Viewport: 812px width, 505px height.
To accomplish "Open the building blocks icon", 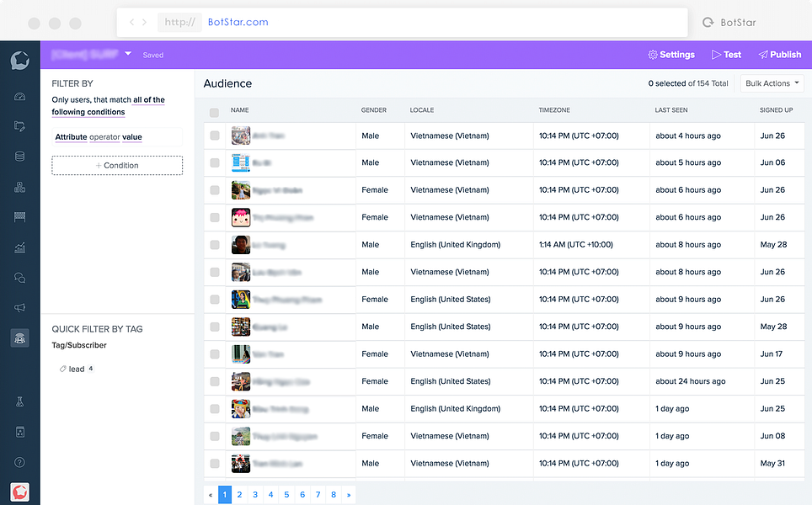I will (19, 187).
